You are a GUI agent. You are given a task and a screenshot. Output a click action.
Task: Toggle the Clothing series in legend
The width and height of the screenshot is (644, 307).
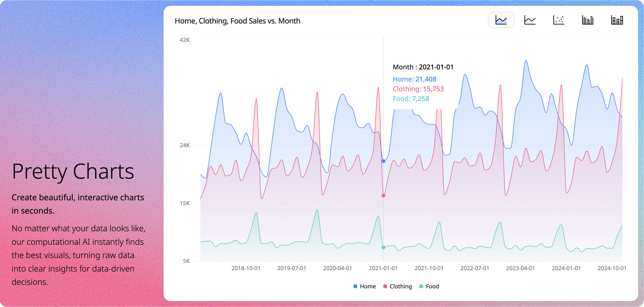[401, 286]
